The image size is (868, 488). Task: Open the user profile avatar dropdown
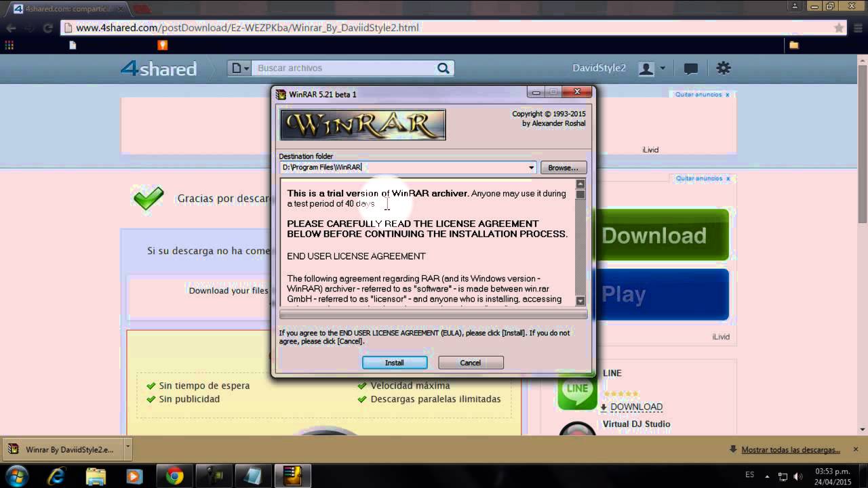click(x=652, y=68)
